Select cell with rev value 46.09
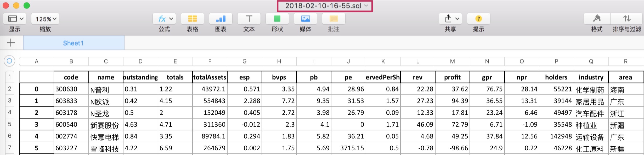The height and width of the screenshot is (155, 644). coord(418,124)
